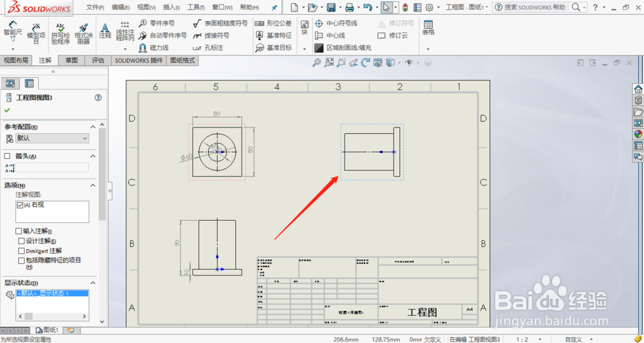Collapse the 箭头 section
This screenshot has width=644, height=343.
pyautogui.click(x=93, y=156)
